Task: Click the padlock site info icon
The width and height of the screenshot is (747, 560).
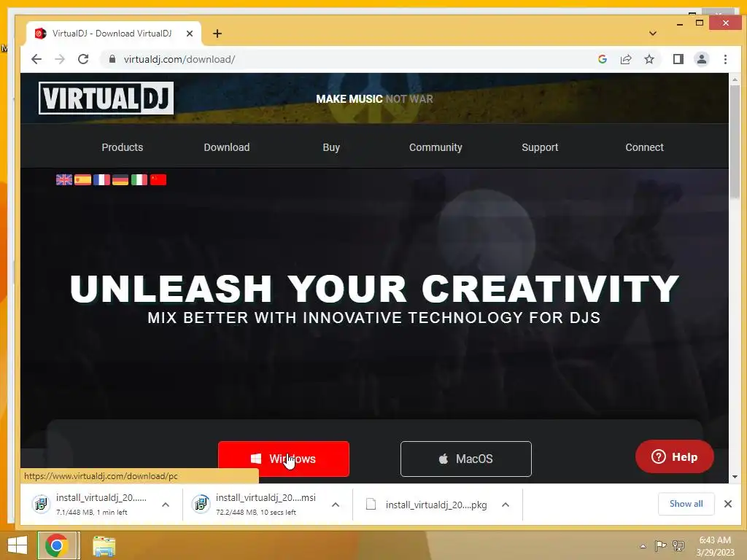Action: [x=112, y=59]
